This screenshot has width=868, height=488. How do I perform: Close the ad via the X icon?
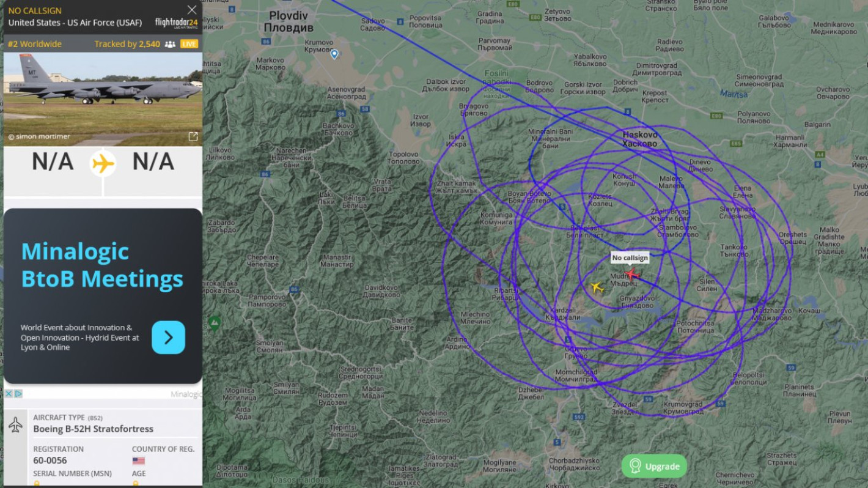[9, 394]
